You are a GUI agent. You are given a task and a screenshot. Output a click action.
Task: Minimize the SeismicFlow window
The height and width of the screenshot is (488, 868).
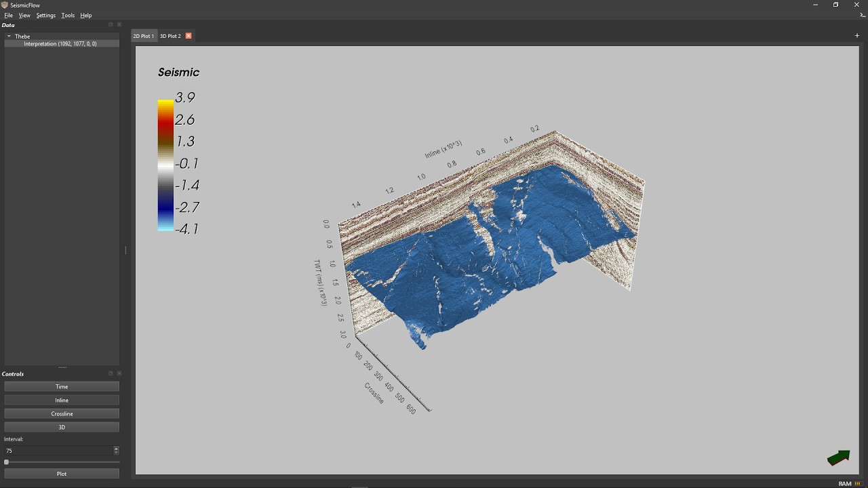click(x=815, y=5)
